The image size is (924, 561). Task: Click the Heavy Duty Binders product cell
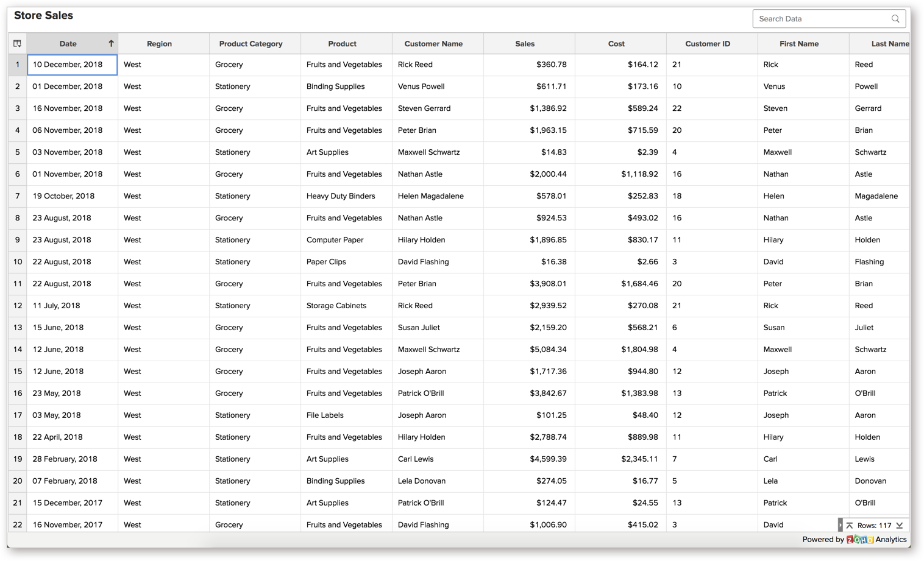pos(346,196)
